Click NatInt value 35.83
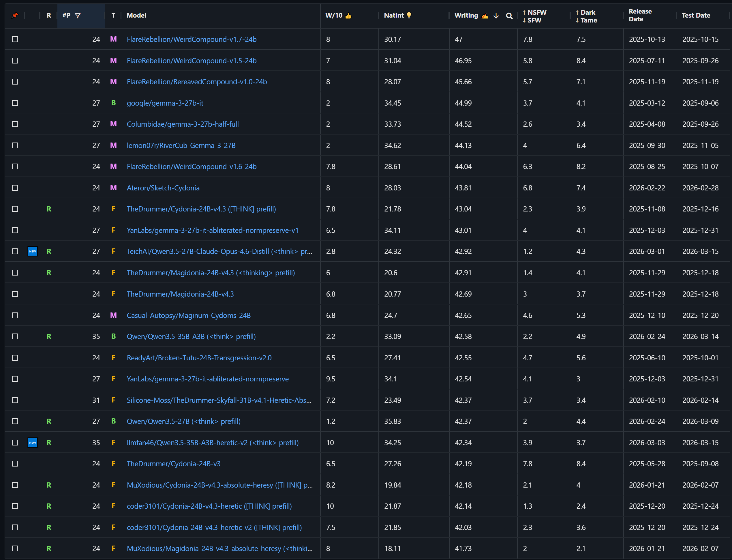Image resolution: width=732 pixels, height=560 pixels. click(393, 421)
